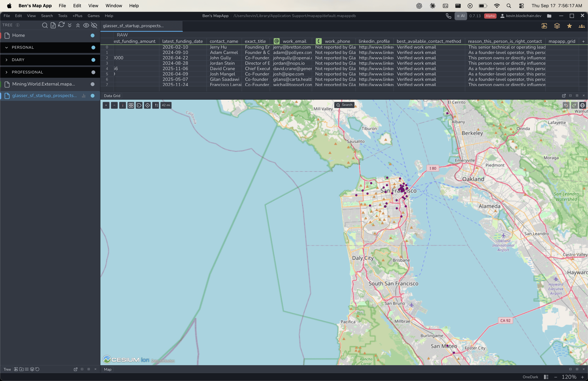The width and height of the screenshot is (588, 381).
Task: Toggle visibility dot for DIARY group
Action: coord(93,60)
